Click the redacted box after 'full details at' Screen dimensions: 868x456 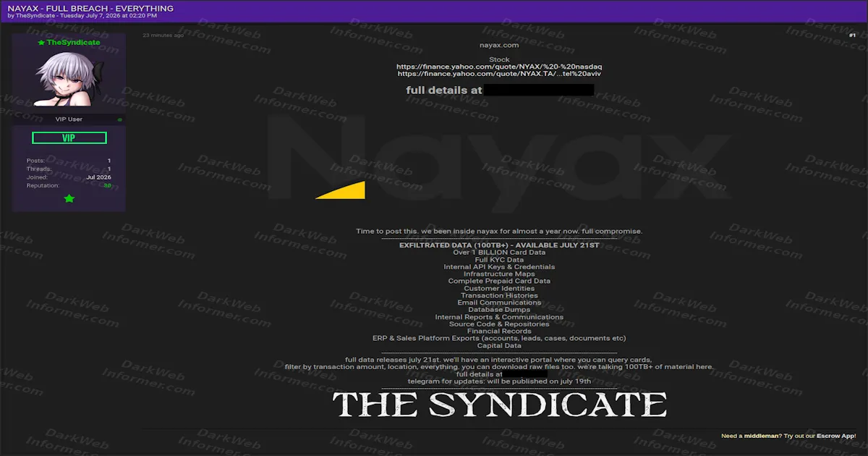[x=539, y=90]
